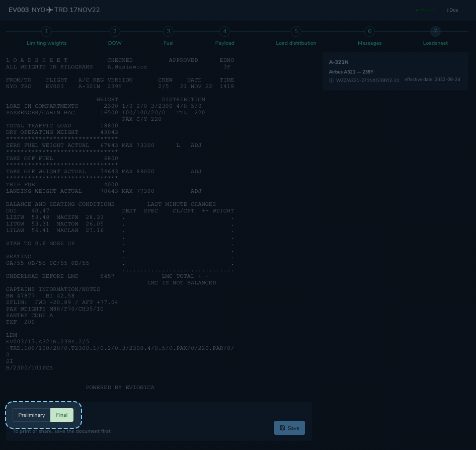Click the 'TOTAL TRAFFIC LOAD' line
The width and height of the screenshot is (476, 450).
point(62,126)
